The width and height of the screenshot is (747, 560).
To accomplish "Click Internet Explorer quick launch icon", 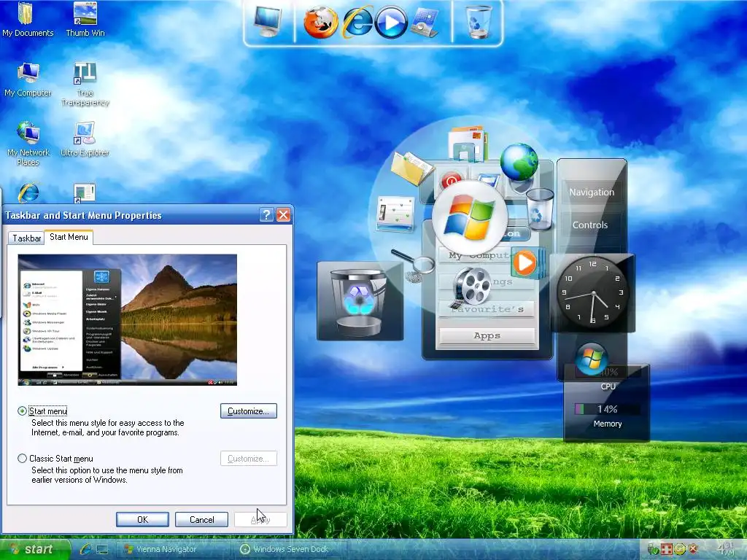I will [x=85, y=549].
